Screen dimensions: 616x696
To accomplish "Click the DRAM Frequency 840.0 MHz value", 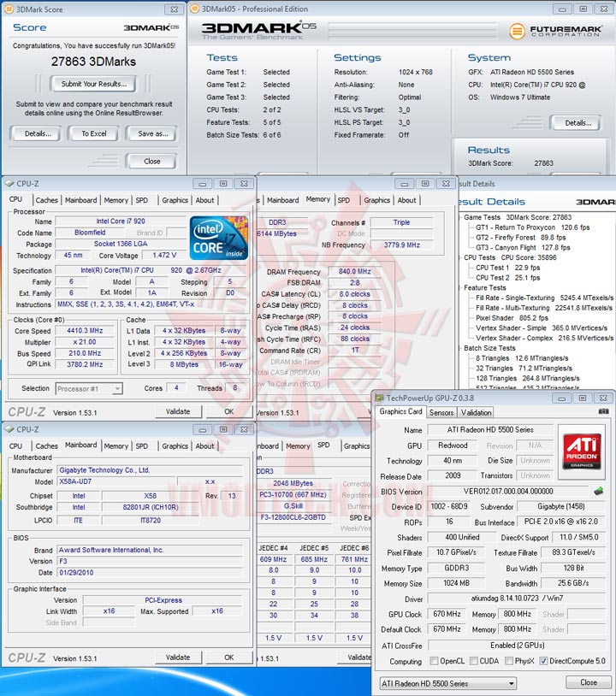I will 354,271.
